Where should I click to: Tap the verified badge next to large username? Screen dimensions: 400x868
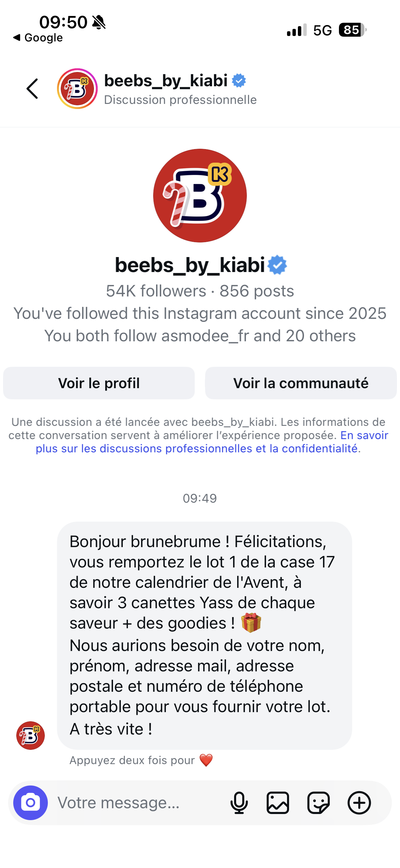[x=278, y=265]
